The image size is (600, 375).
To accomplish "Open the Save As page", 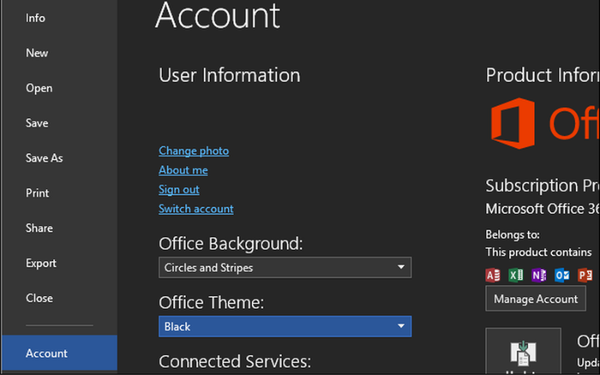I will (44, 158).
